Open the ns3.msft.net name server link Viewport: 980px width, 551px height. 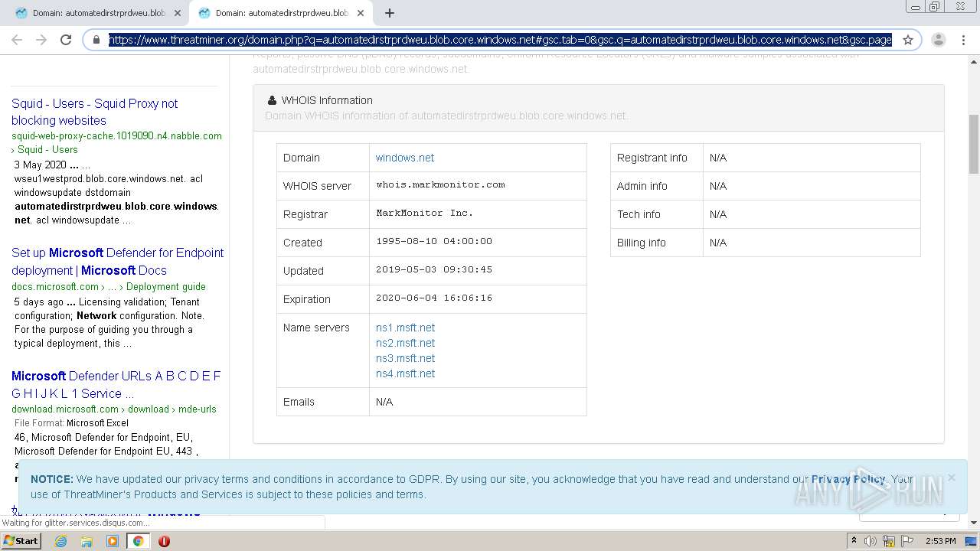pyautogui.click(x=405, y=358)
